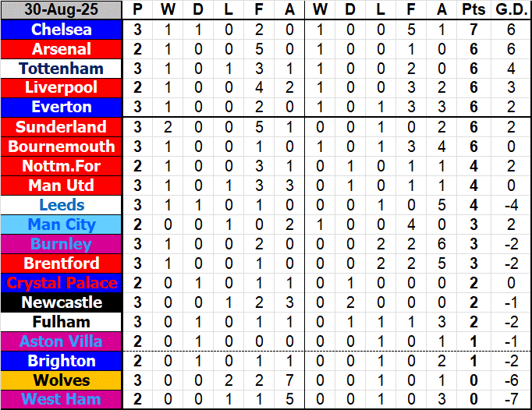Screen dimensions: 532x410
Task: Click Chelsea's points total of 7
Action: [x=473, y=30]
